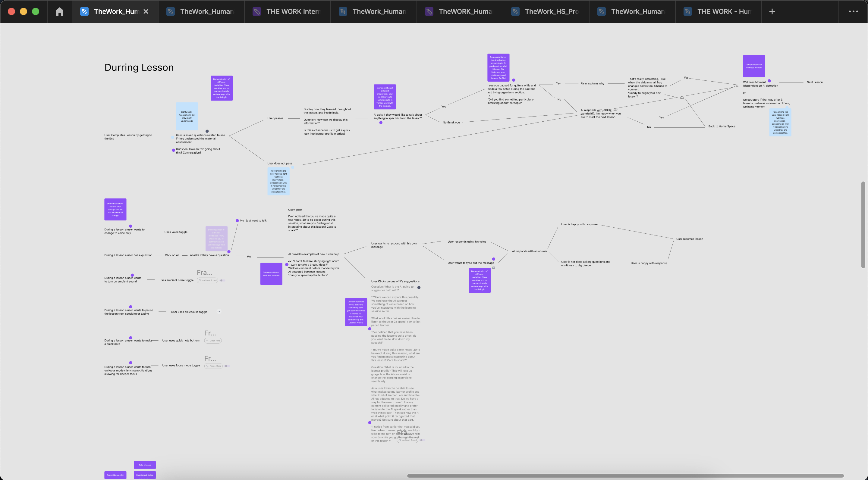Click the Control interaction button
Viewport: 868px width, 480px height.
click(115, 475)
